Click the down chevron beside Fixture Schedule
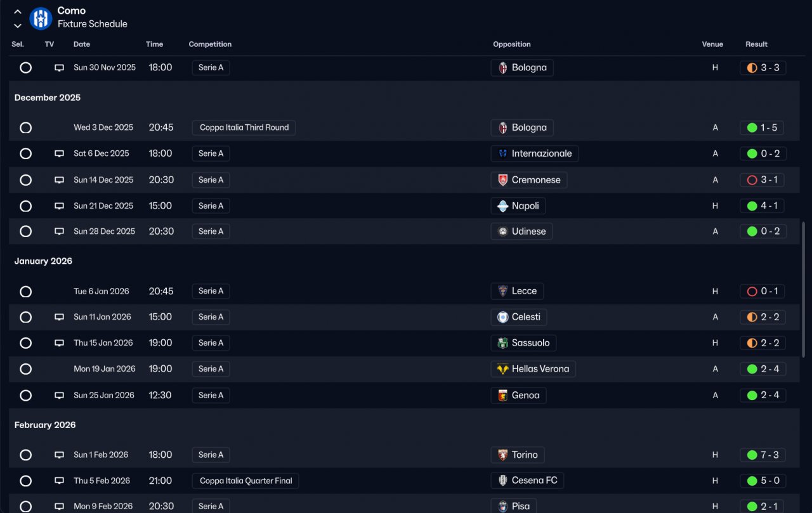Screen dimensions: 812x513 (18, 25)
